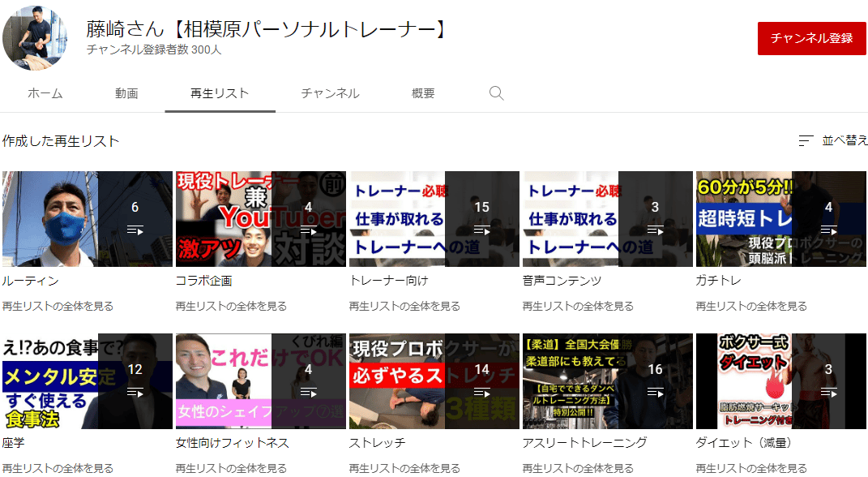Click playlist icon on ダイエット（減量） thumbnail
The height and width of the screenshot is (477, 868).
click(828, 393)
